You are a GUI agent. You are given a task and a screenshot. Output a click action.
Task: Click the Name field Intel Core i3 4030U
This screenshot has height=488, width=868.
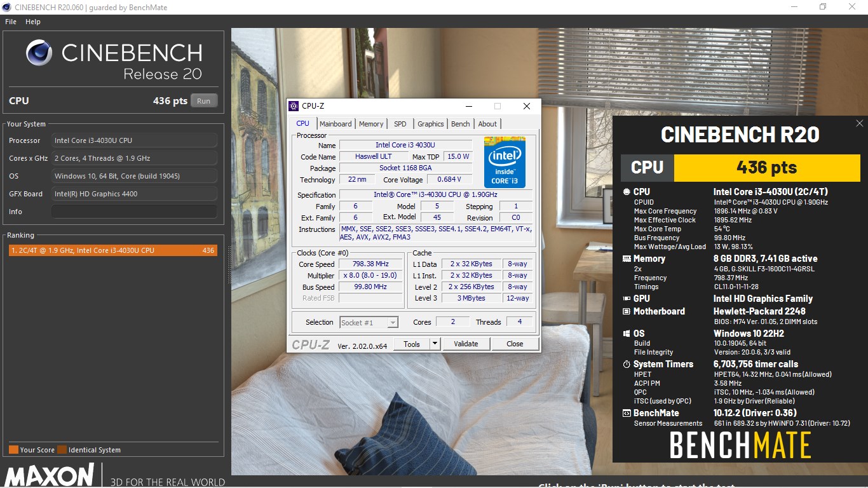coord(405,145)
